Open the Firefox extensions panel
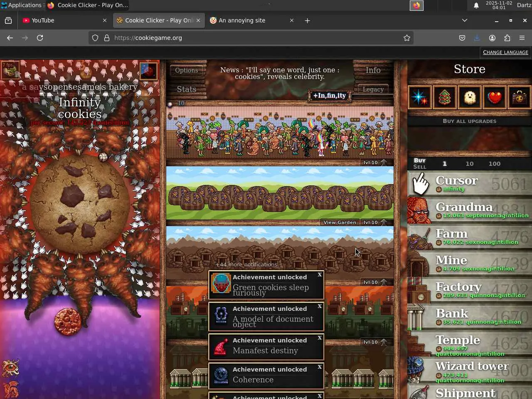The width and height of the screenshot is (532, 399). point(507,38)
